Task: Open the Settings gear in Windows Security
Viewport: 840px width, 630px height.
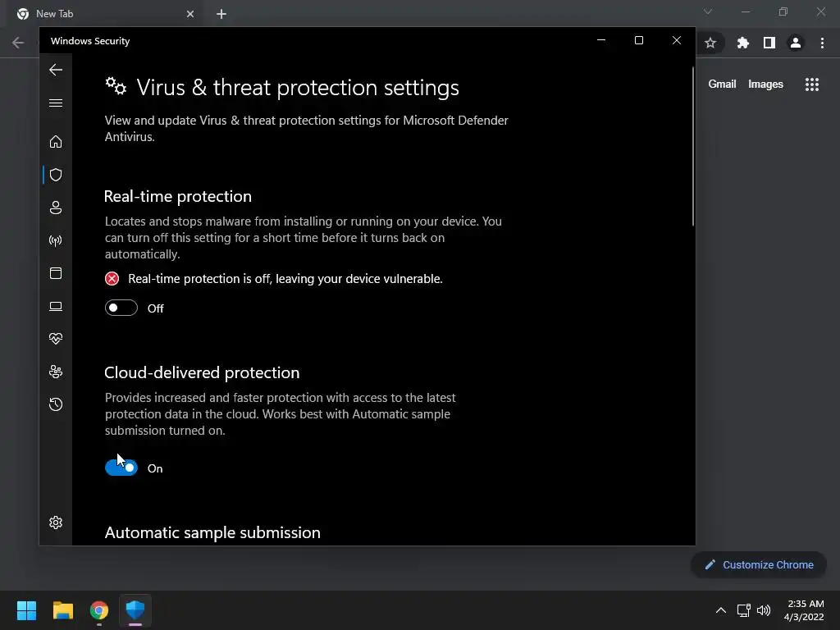Action: click(x=56, y=523)
